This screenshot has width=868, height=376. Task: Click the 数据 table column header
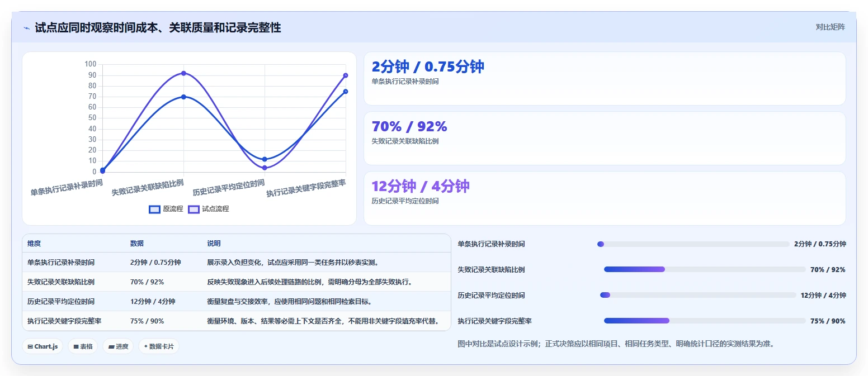coord(137,244)
